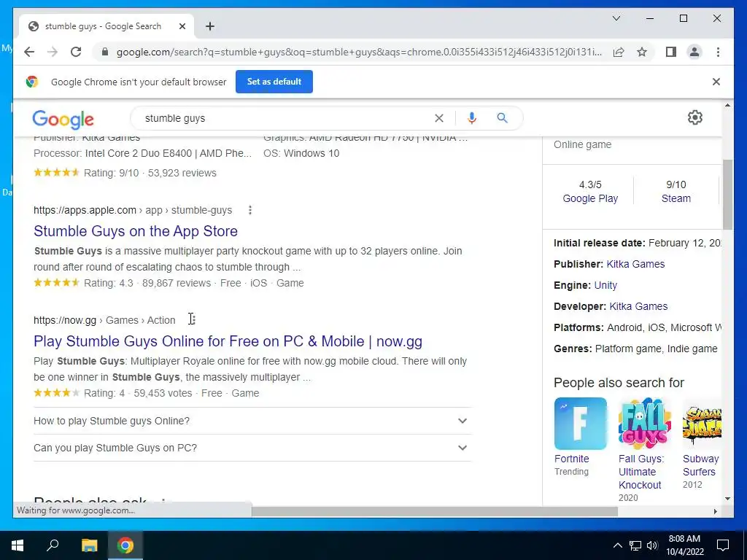Open the tab search dropdown arrow

616,18
